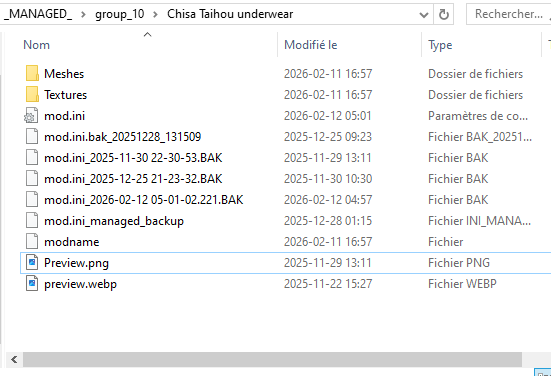Expand chevron after group_10 in path

[155, 15]
